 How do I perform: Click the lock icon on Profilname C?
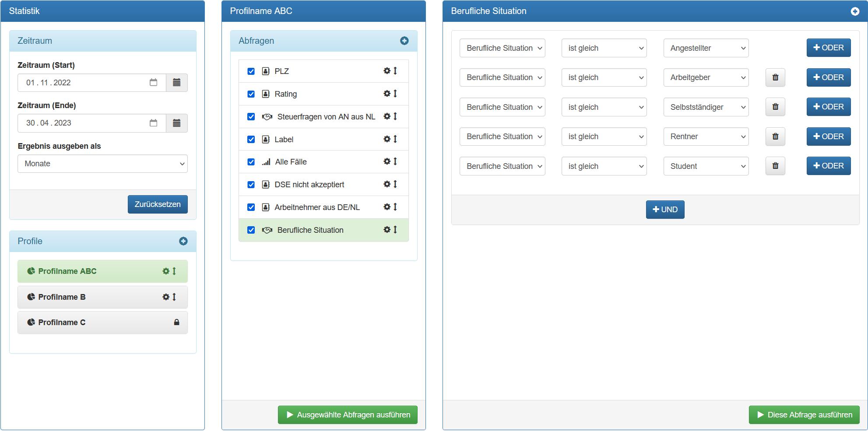point(176,322)
